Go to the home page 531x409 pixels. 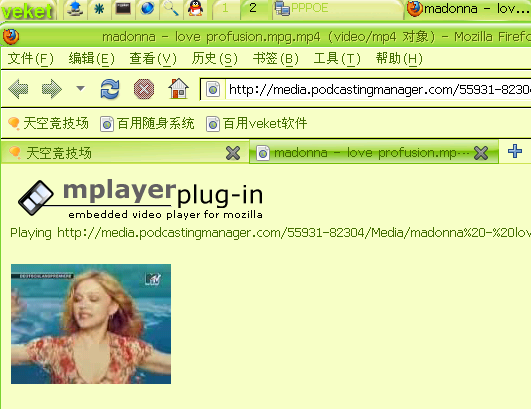pos(178,89)
